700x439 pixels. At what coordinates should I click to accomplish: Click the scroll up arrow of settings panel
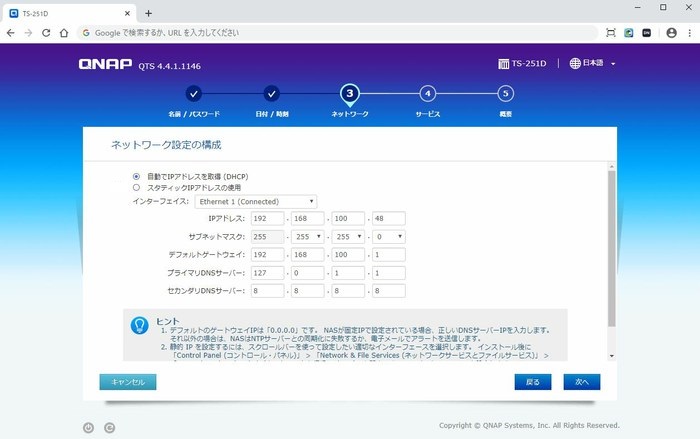coord(612,167)
